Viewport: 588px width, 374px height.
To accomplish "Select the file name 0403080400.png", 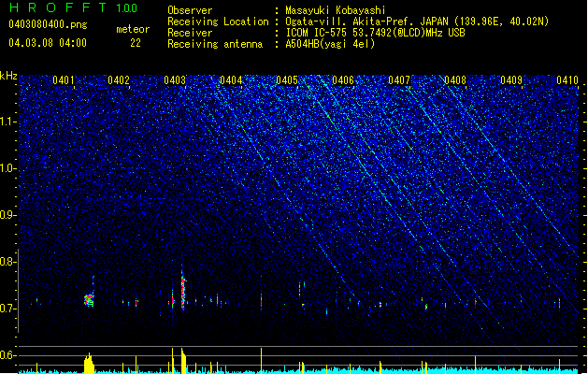I will coord(48,24).
